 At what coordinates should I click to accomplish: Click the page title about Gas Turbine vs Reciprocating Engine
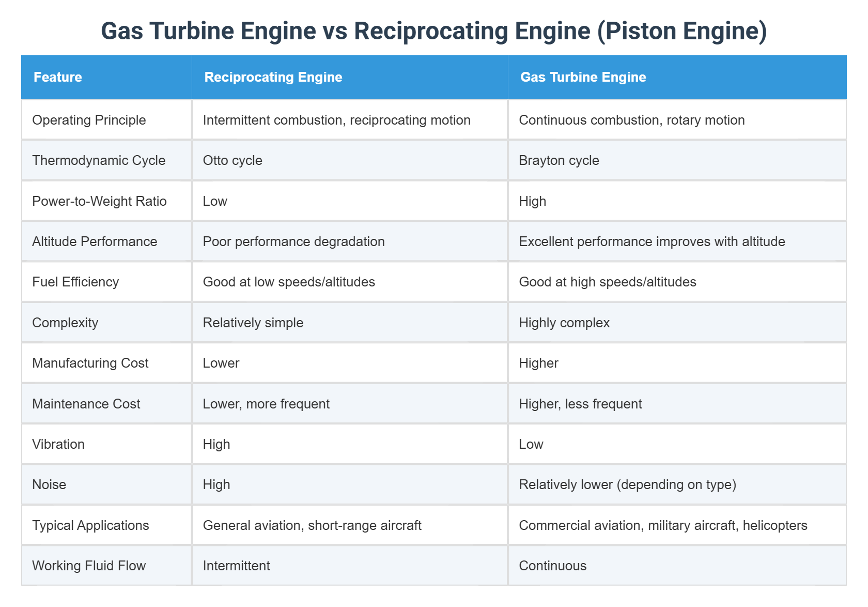433,31
